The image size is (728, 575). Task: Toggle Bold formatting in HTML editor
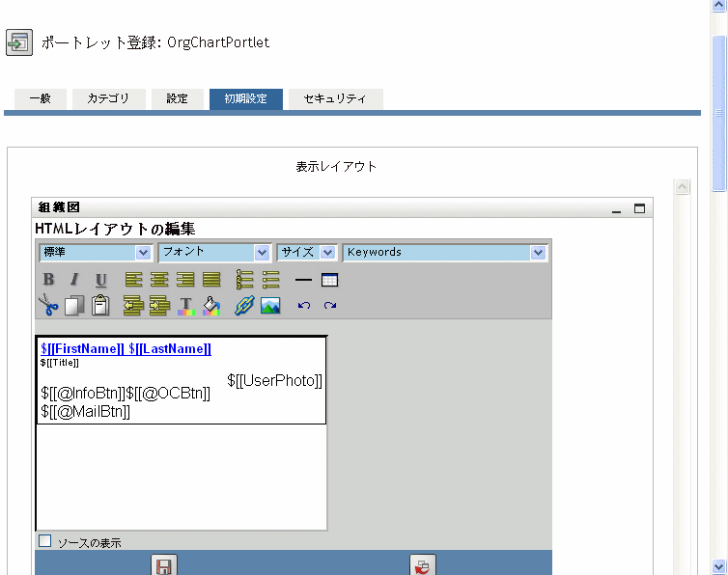(x=48, y=280)
